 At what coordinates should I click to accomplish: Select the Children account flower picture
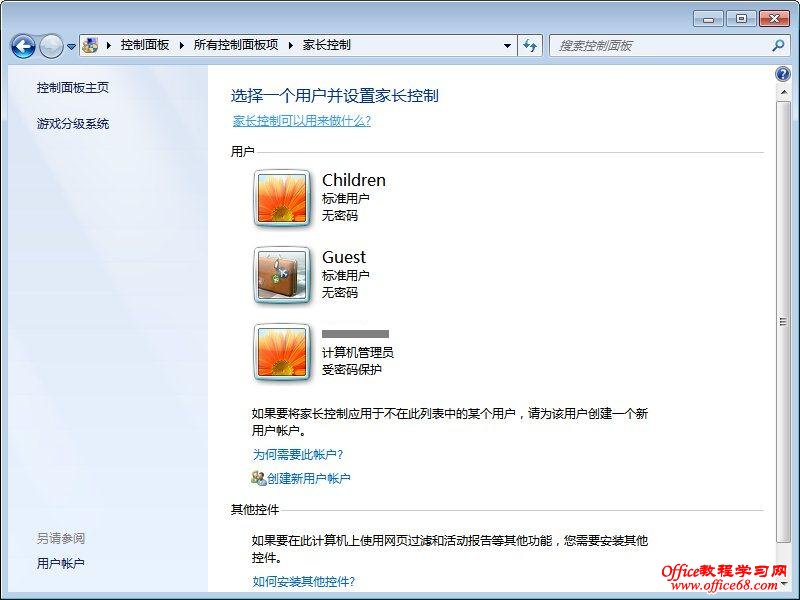[x=282, y=198]
